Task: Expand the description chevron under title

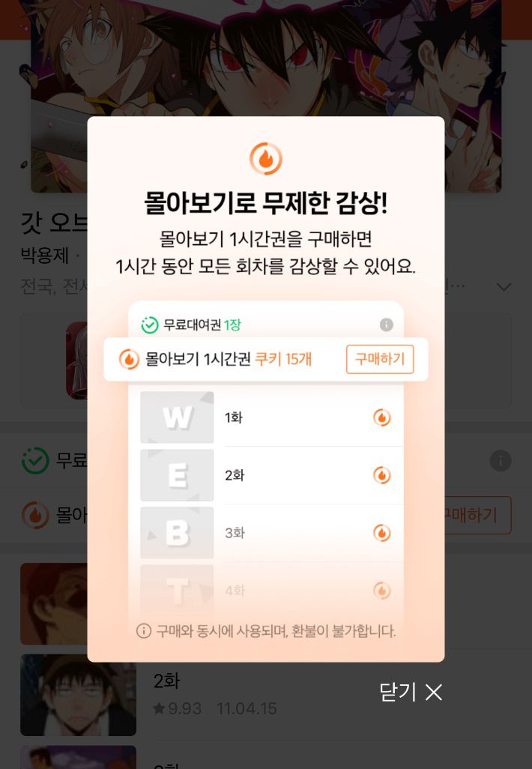Action: tap(504, 286)
